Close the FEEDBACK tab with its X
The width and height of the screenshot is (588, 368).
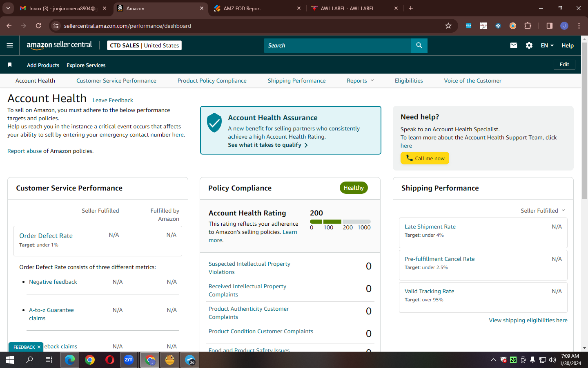click(39, 347)
